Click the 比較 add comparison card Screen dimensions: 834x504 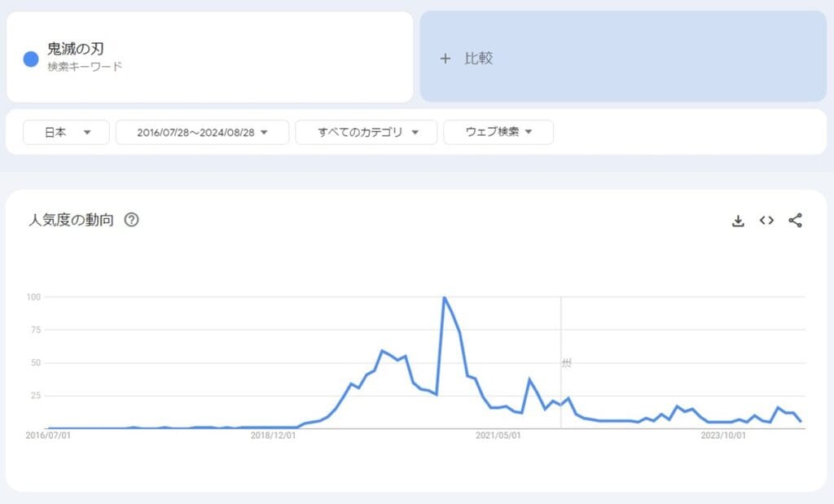[623, 56]
